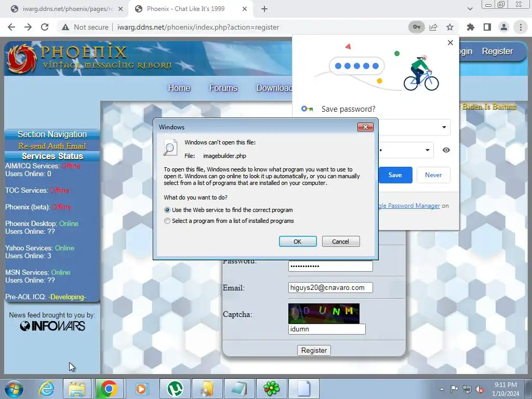Bookmark this page with the star icon
Image resolution: width=532 pixels, height=399 pixels.
point(450,27)
